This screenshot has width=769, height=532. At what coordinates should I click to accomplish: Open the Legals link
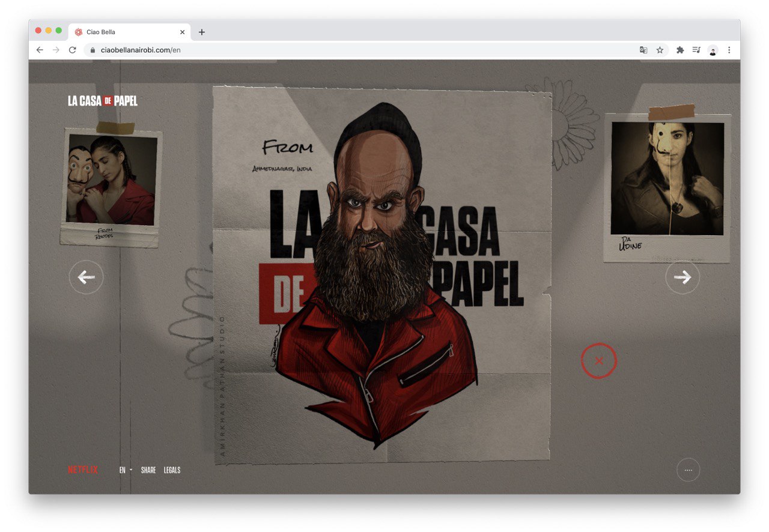pos(172,470)
